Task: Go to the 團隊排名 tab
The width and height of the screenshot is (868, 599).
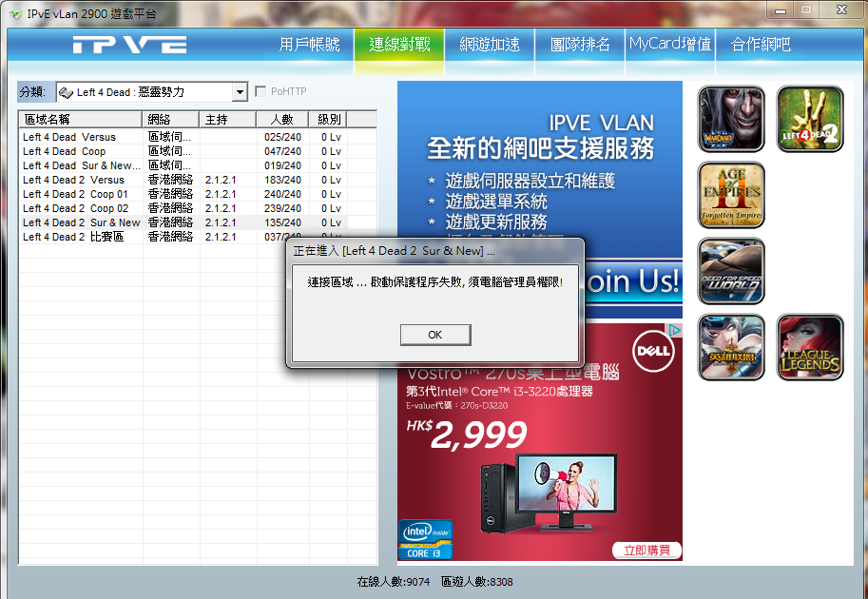Action: point(580,45)
